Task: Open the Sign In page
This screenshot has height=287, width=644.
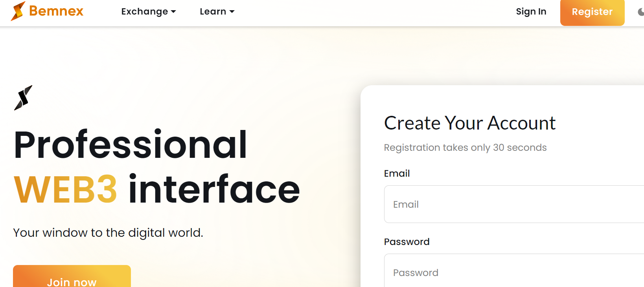Action: 531,12
